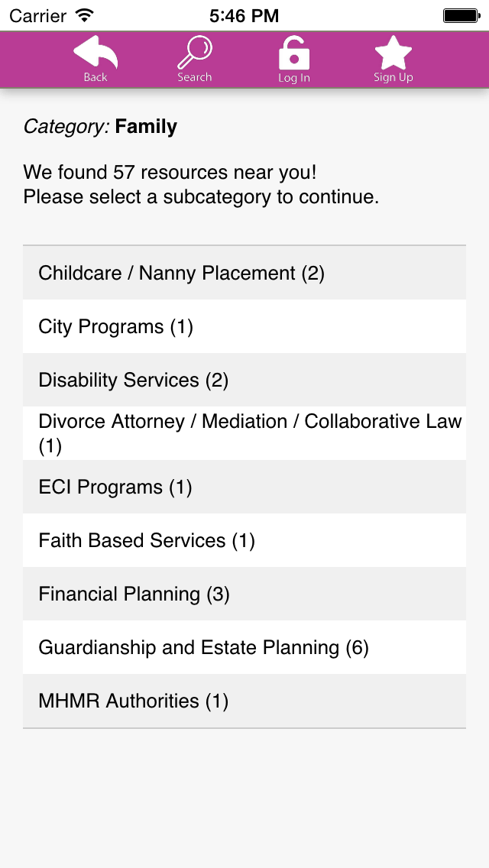Tap the Back arrow icon
Viewport: 489px width, 868px height.
coord(96,53)
